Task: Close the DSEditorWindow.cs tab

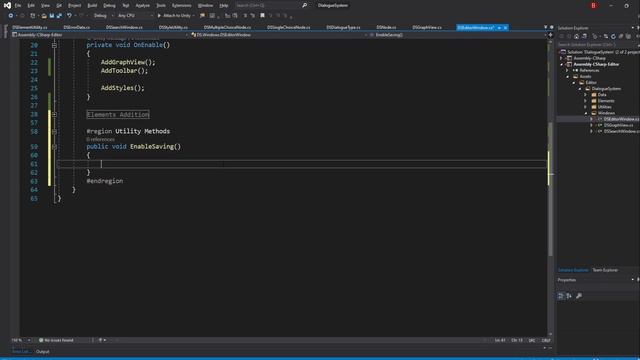Action: pyautogui.click(x=505, y=28)
